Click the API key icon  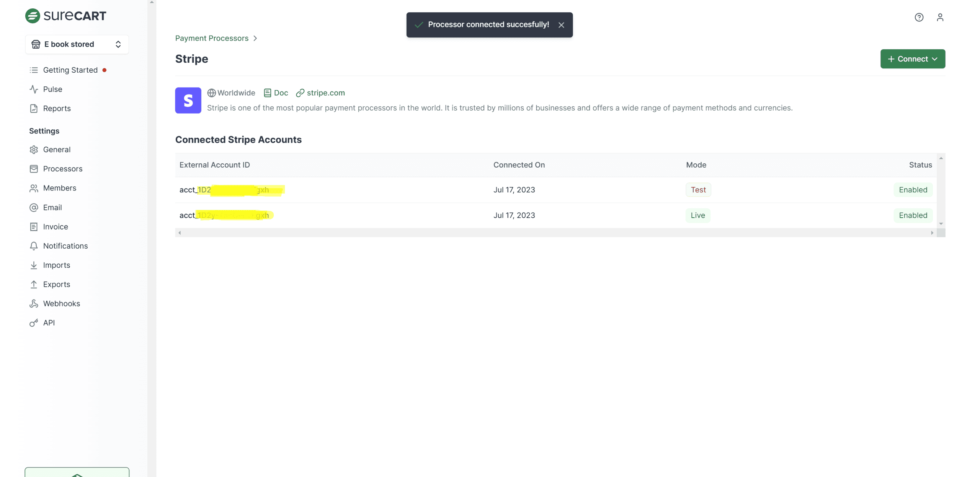pos(34,322)
